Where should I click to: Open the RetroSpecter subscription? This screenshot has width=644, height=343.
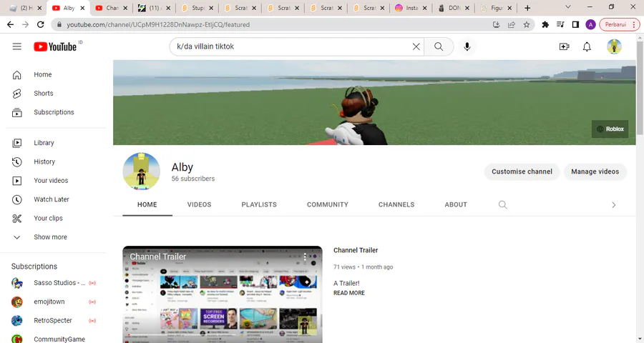(x=54, y=321)
